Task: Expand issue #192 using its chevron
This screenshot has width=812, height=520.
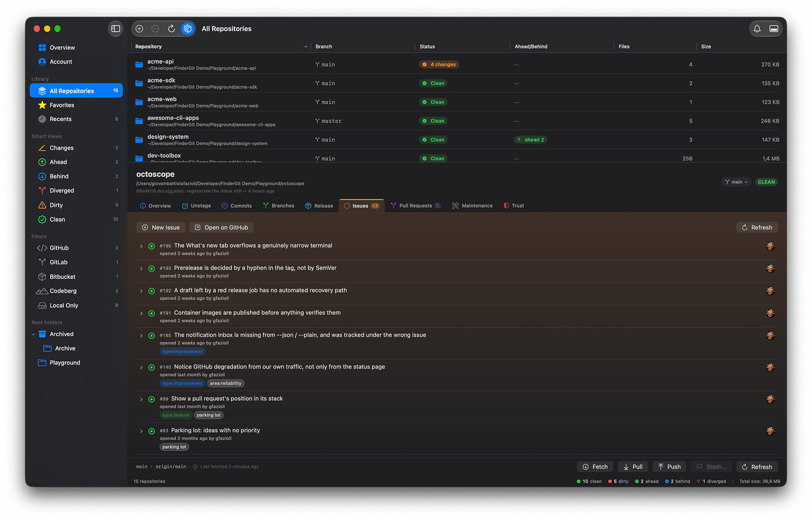Action: point(141,290)
